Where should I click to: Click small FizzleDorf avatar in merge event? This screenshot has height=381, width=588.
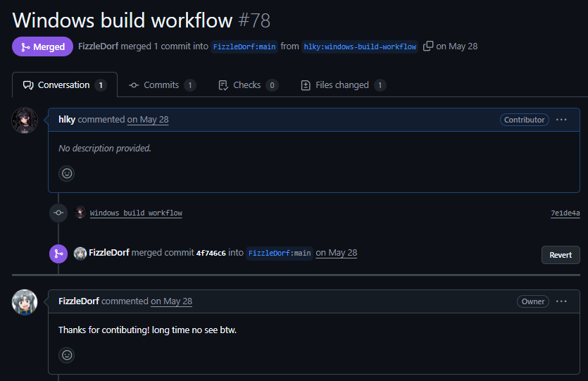click(80, 254)
